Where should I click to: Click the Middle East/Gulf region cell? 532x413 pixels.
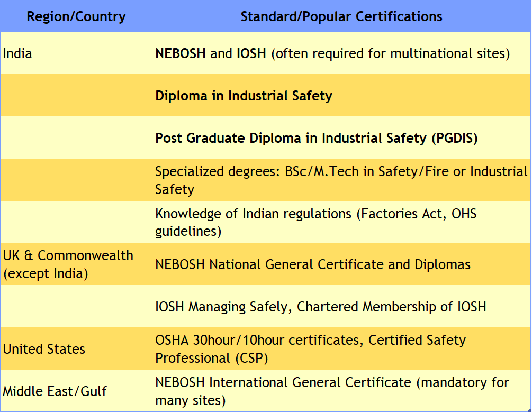[x=55, y=391]
